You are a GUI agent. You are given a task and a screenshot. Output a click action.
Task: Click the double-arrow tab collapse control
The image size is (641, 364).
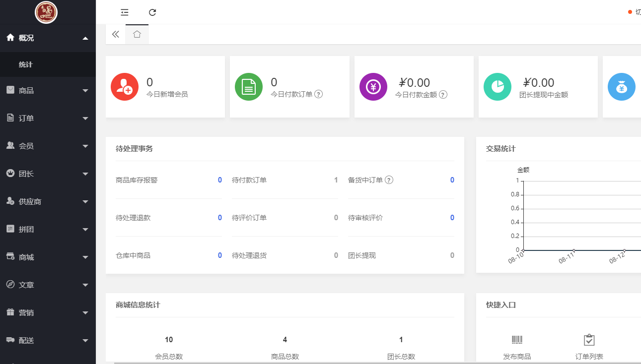(x=115, y=34)
